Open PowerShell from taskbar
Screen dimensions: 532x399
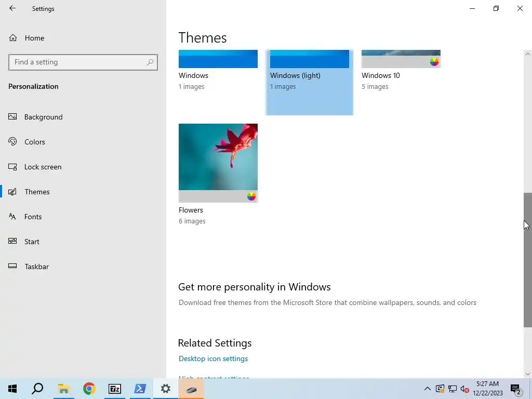[x=140, y=389]
